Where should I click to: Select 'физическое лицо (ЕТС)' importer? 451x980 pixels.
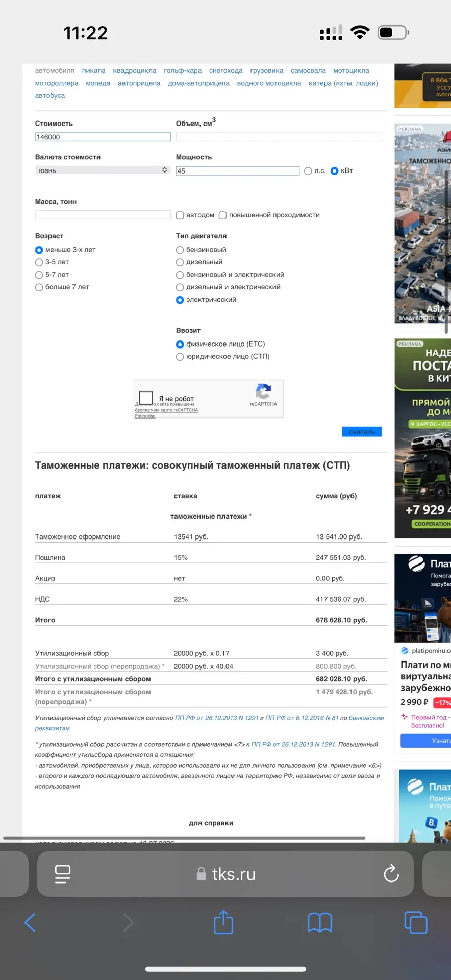[x=180, y=344]
